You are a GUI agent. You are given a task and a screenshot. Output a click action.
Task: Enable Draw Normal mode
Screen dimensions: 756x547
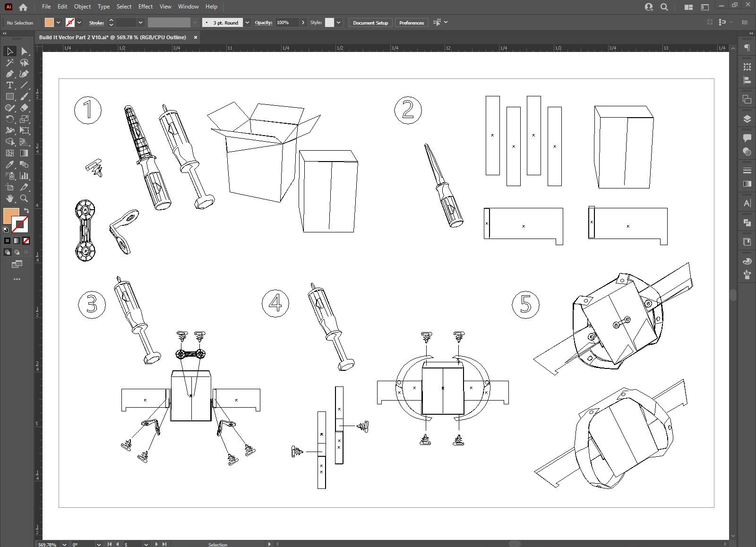(7, 252)
